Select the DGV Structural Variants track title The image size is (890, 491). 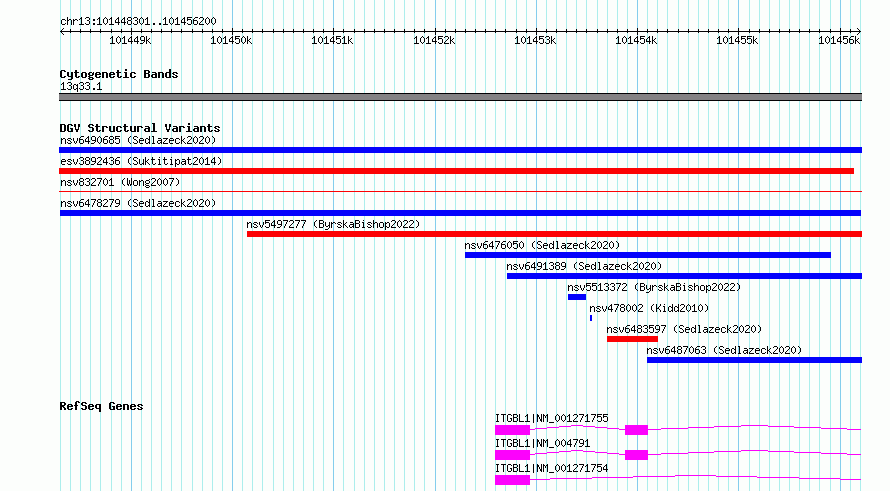tap(140, 128)
